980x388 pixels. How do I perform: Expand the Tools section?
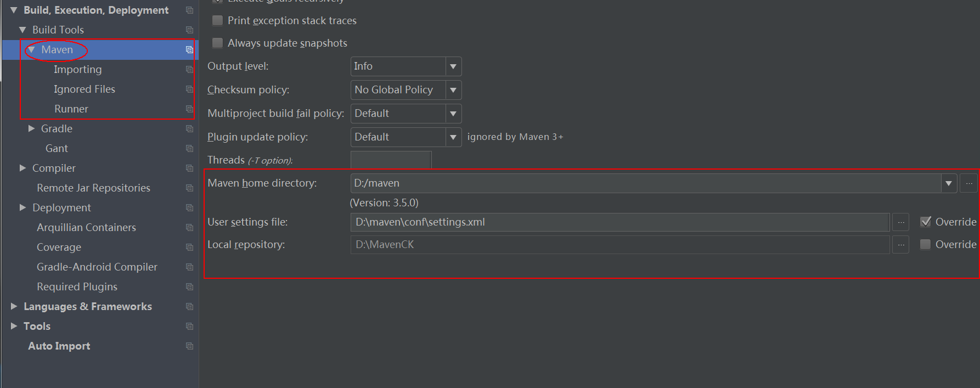tap(14, 326)
